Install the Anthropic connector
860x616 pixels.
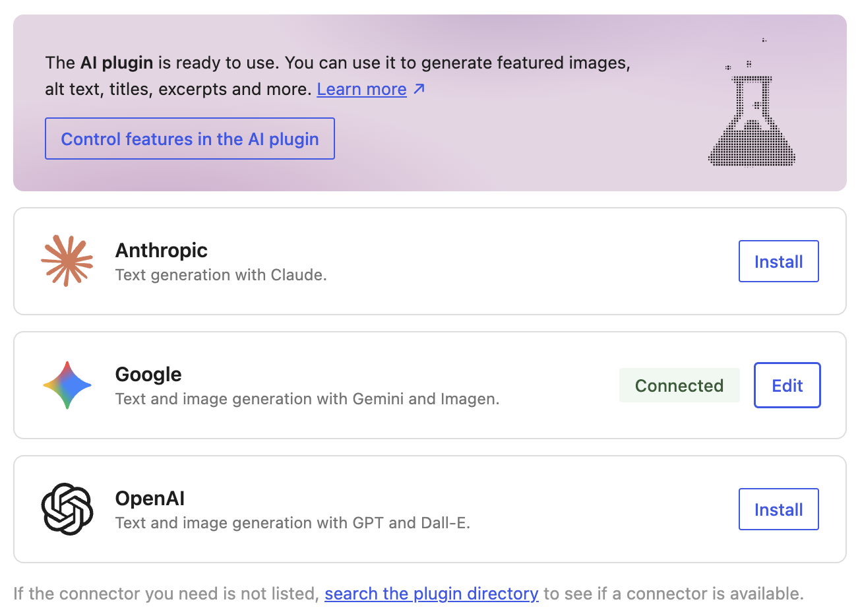[x=779, y=261]
